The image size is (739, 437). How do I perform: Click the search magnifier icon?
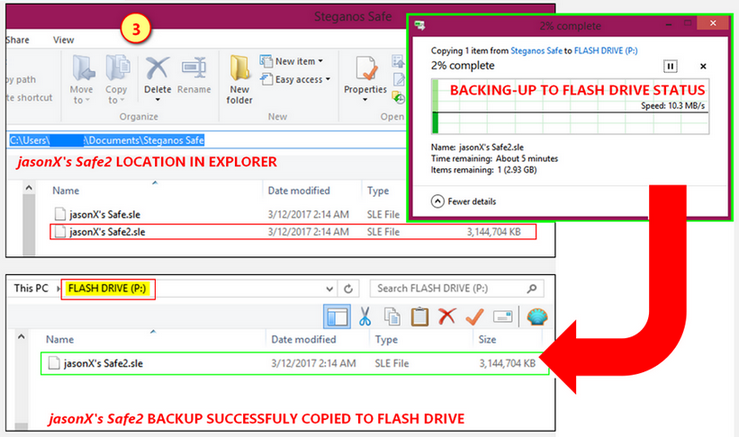click(532, 289)
